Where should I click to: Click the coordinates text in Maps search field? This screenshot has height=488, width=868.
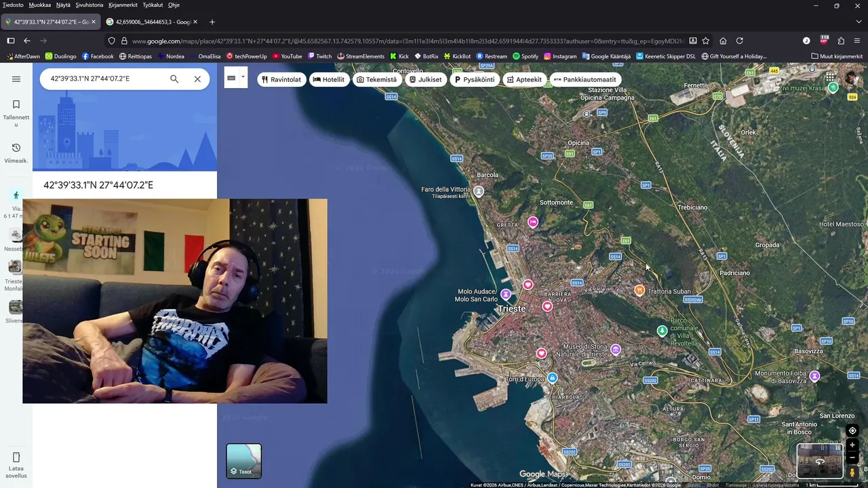(90, 79)
